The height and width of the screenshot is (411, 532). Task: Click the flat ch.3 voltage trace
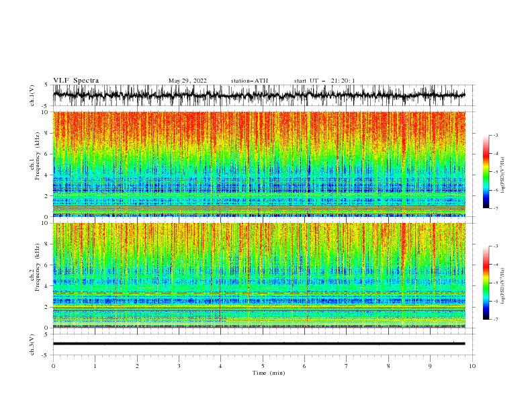(x=259, y=344)
